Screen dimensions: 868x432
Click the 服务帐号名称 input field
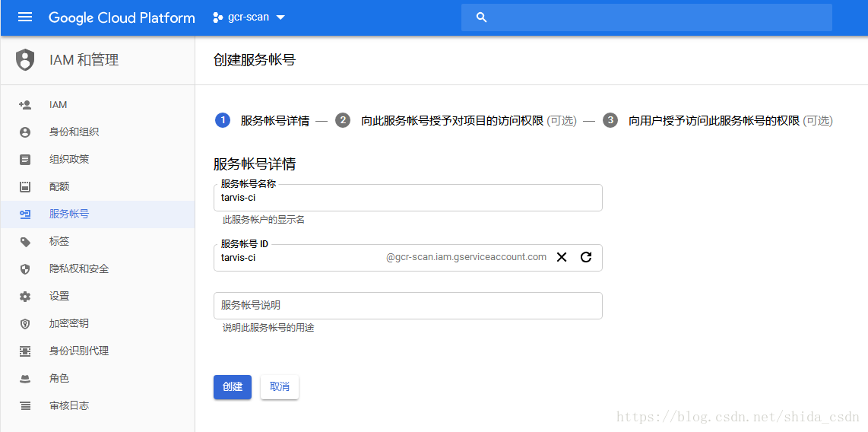(408, 197)
